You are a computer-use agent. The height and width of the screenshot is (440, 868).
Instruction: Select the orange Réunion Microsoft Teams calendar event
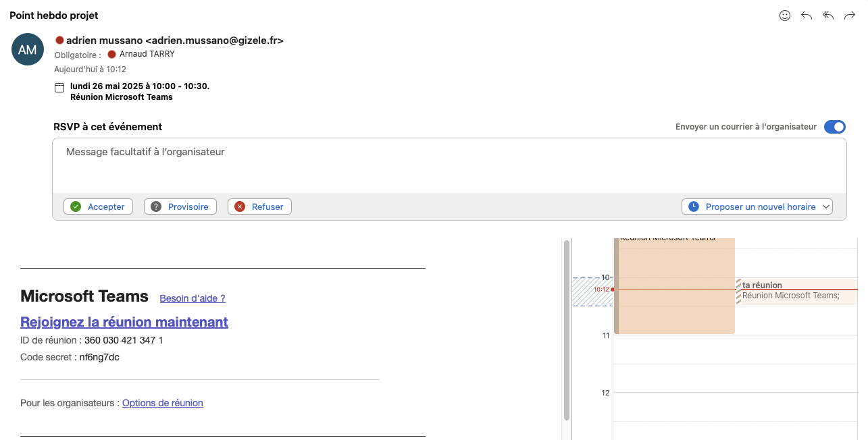pos(674,304)
